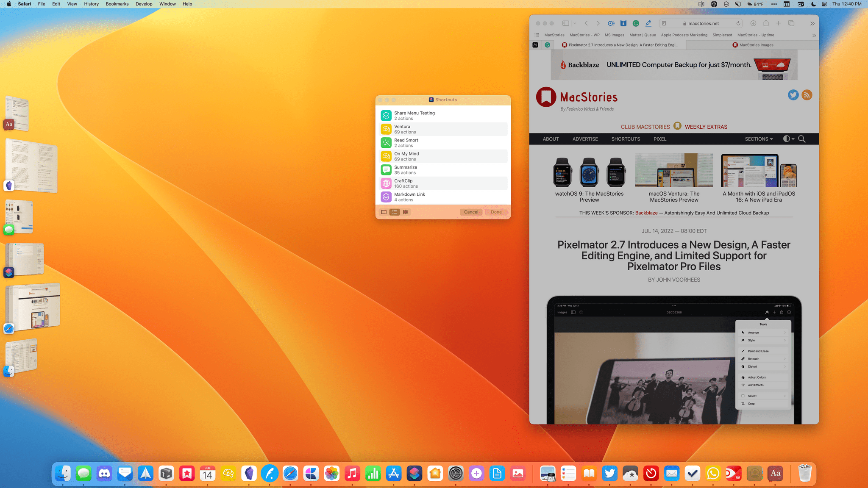Viewport: 868px width, 488px height.
Task: Click the Share Menu Testing shortcut
Action: point(443,115)
